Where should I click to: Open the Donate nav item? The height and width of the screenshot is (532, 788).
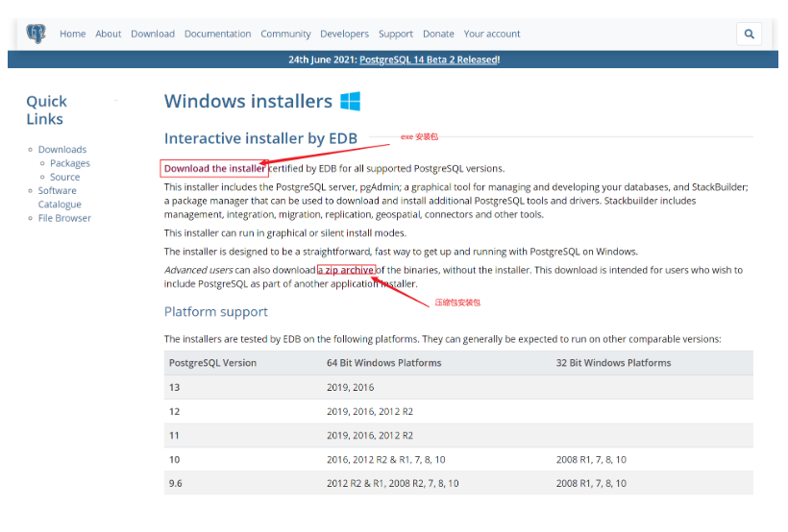[438, 34]
